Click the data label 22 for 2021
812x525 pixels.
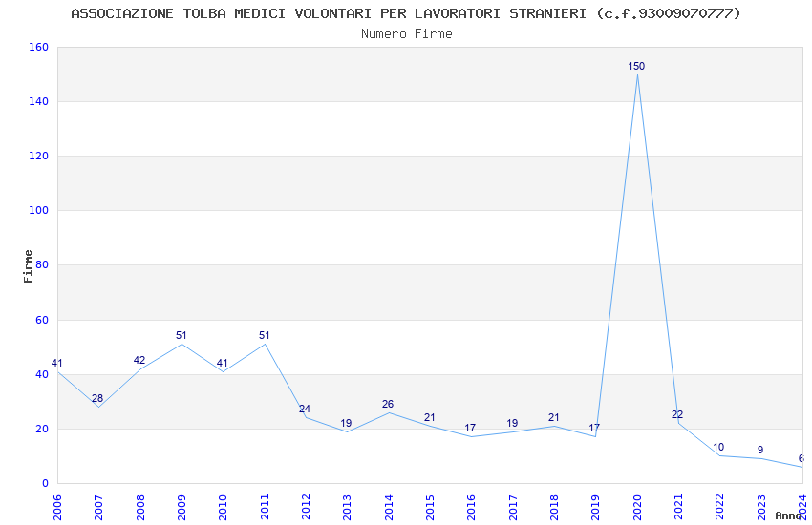tap(677, 415)
